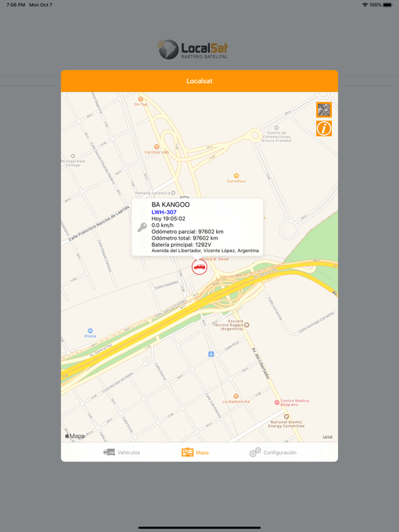The width and height of the screenshot is (399, 532).
Task: Click the 7:06 PM clock
Action: coord(16,5)
